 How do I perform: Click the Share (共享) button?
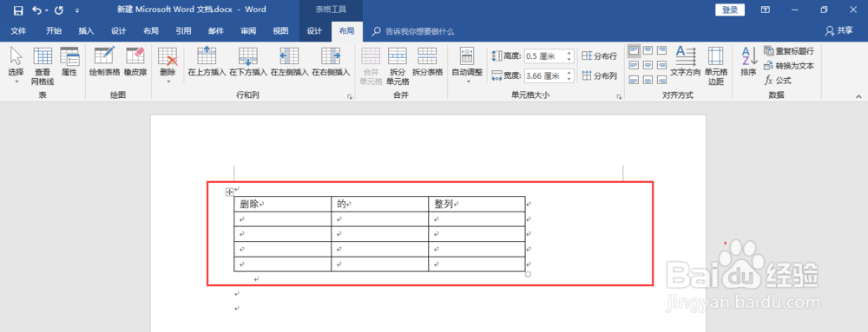pyautogui.click(x=838, y=31)
